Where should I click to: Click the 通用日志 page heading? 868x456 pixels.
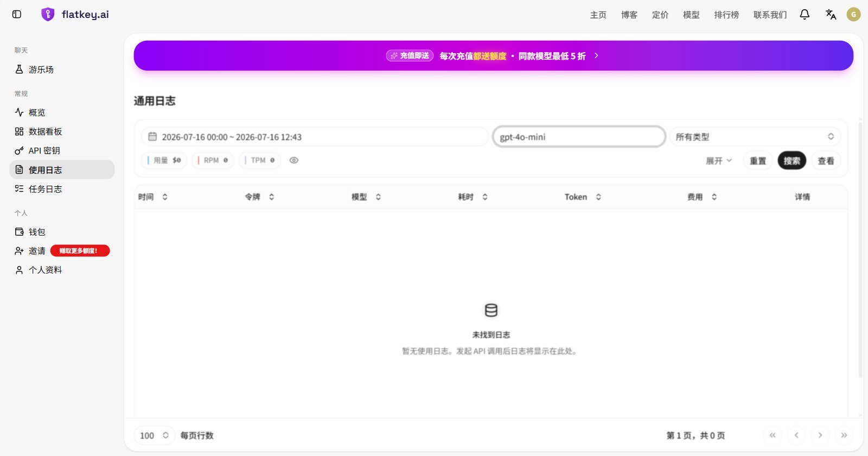coord(155,101)
